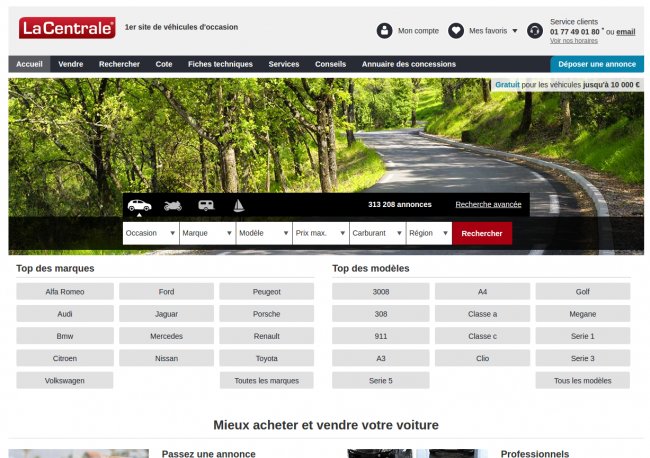Click Déposer une annonce button
Image resolution: width=650 pixels, height=458 pixels.
click(596, 64)
